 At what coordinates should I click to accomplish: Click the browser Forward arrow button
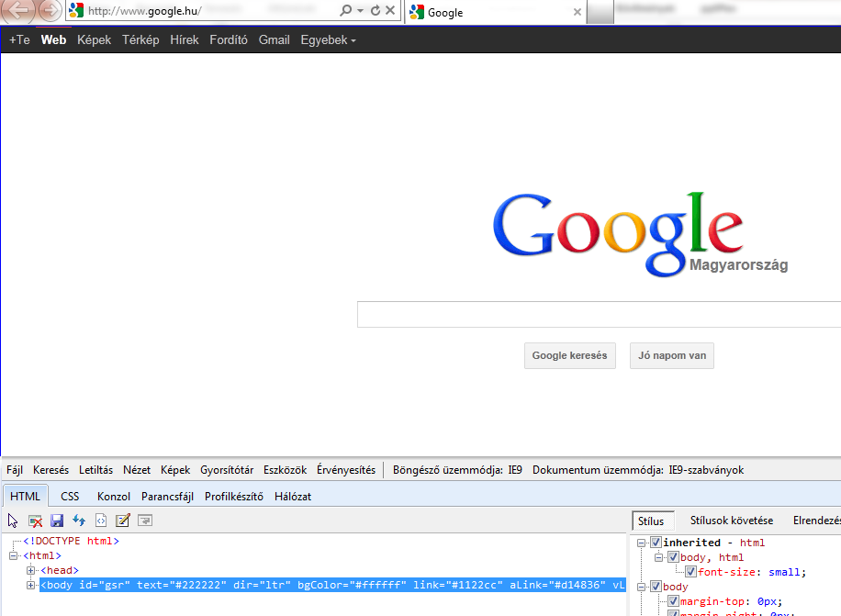[50, 10]
